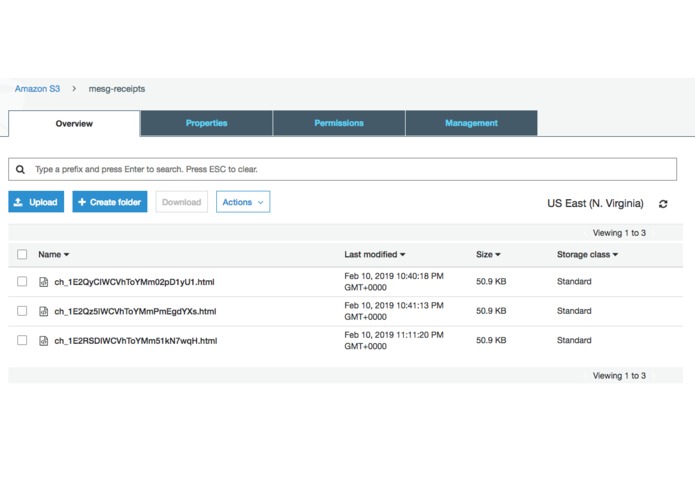Viewport: 695px width, 494px height.
Task: Sort by the Name column
Action: [54, 254]
